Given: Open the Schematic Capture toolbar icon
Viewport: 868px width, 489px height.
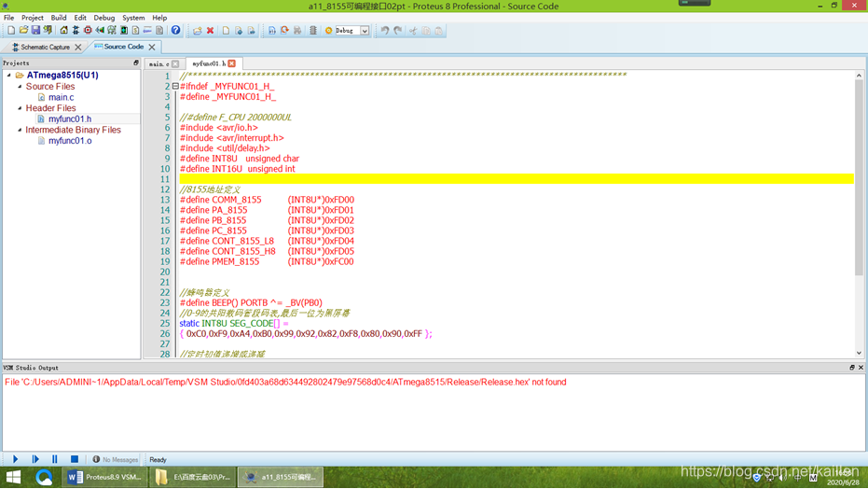Looking at the screenshot, I should [76, 31].
